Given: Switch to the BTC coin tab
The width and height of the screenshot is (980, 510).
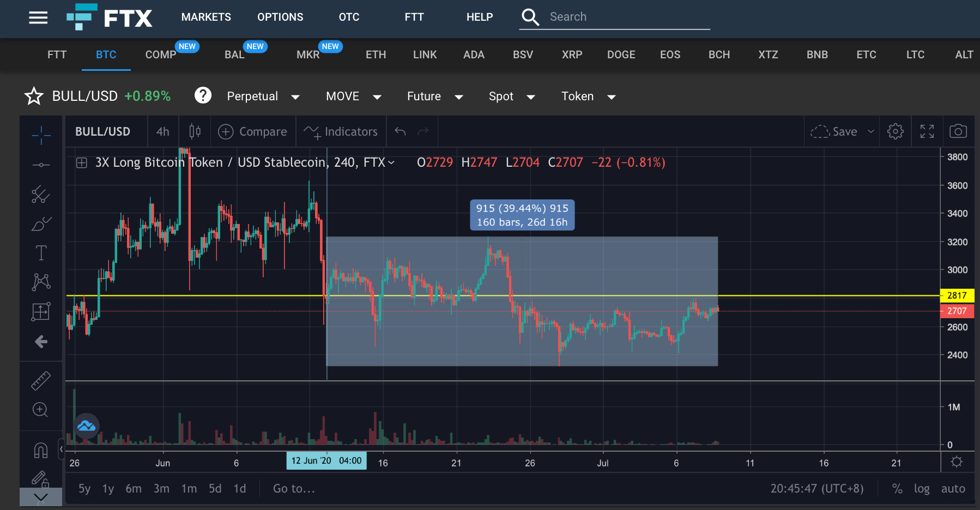Looking at the screenshot, I should (106, 54).
